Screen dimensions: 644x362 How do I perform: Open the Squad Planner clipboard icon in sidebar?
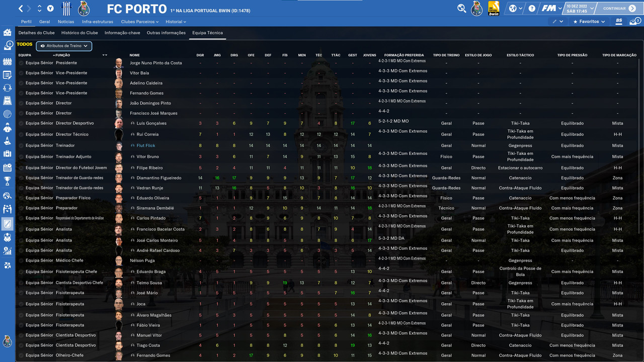pos(7,75)
